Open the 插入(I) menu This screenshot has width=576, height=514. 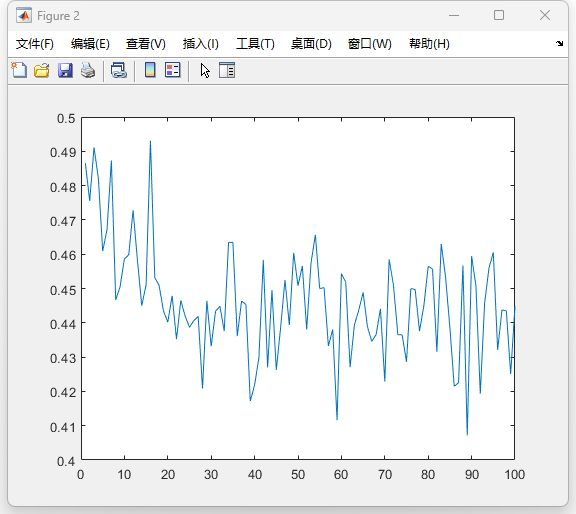tap(201, 44)
